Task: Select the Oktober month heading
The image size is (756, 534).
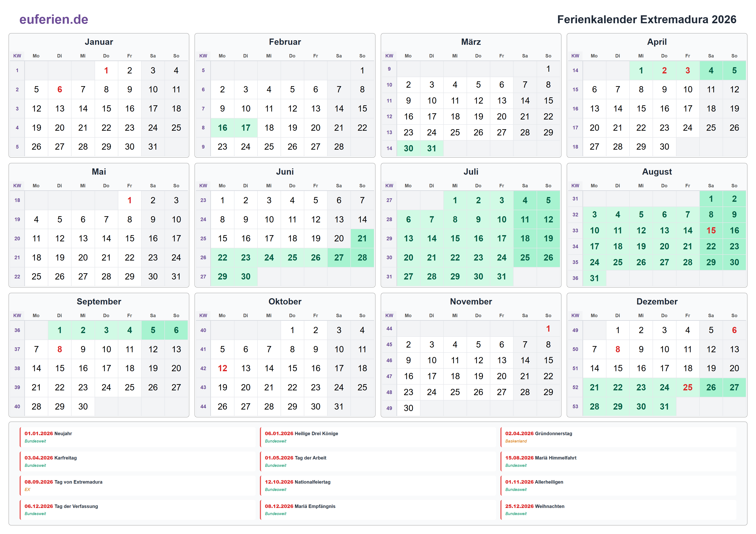Action: 285,301
